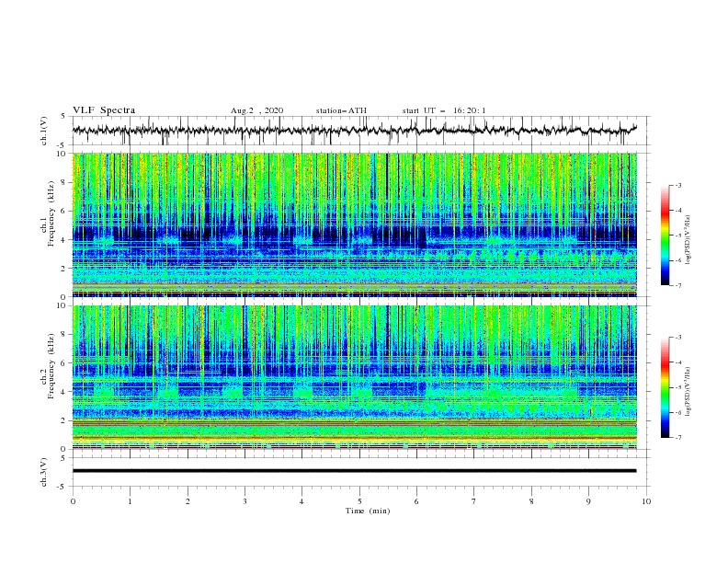This screenshot has width=728, height=563.
Task: Click inside the ch.1 spectrogram panel
Action: [x=355, y=224]
